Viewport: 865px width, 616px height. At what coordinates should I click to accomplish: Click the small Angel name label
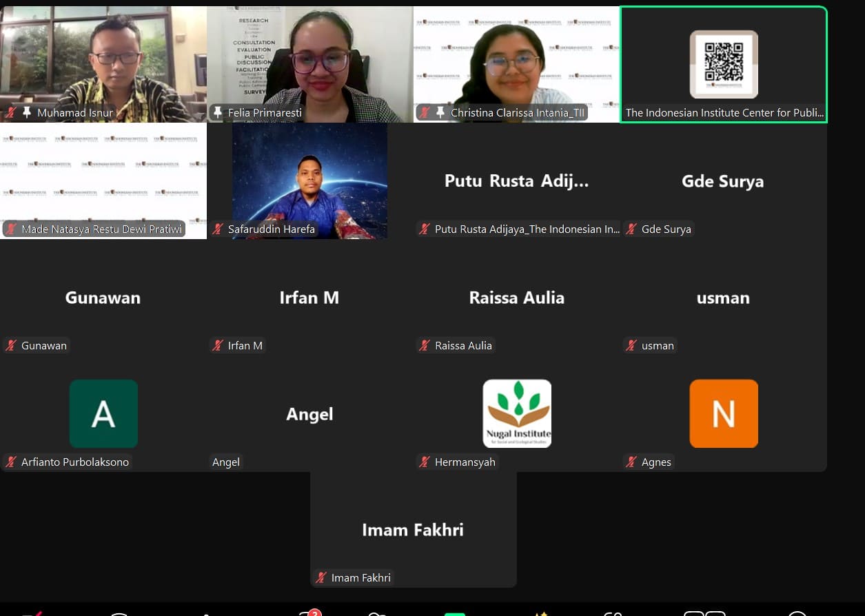(x=226, y=462)
